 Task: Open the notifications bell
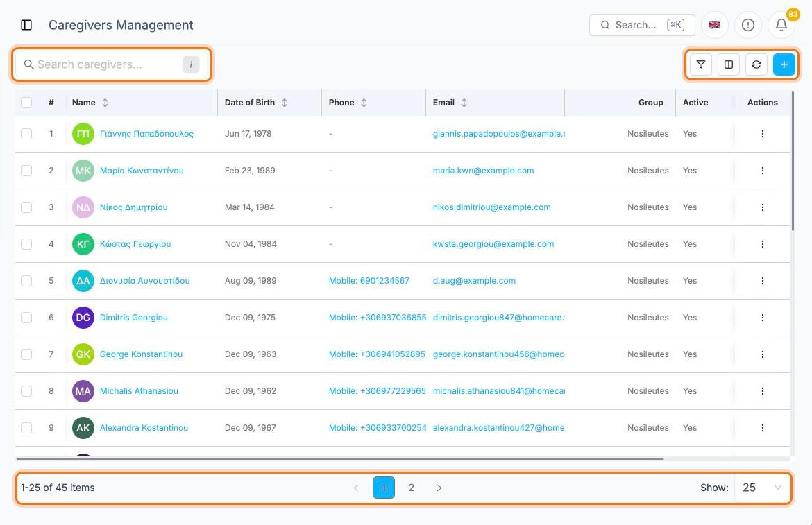[781, 25]
